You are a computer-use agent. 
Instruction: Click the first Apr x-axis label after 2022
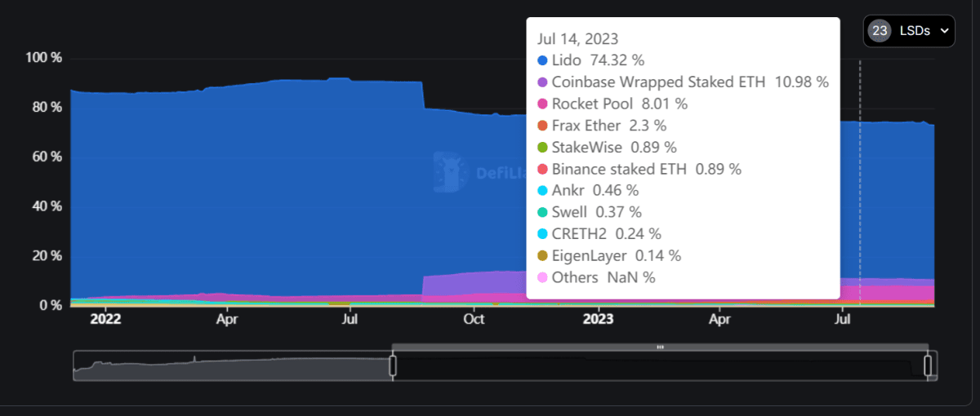226,319
